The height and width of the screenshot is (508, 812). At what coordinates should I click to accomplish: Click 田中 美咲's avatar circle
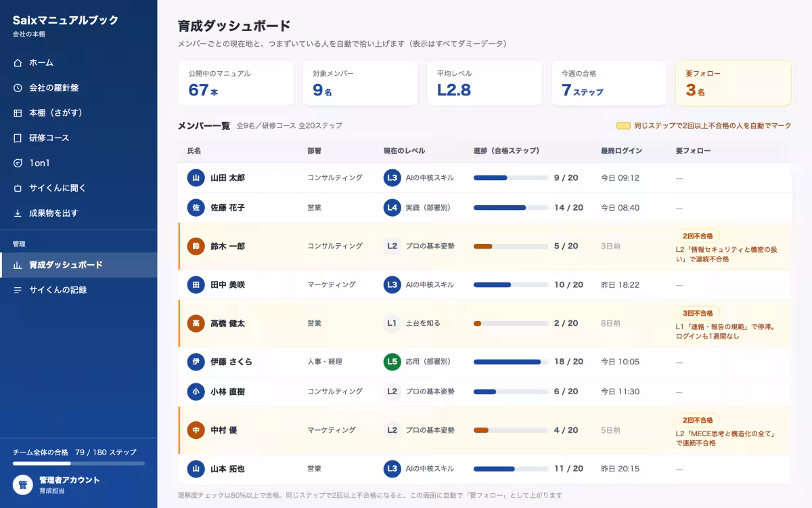196,285
